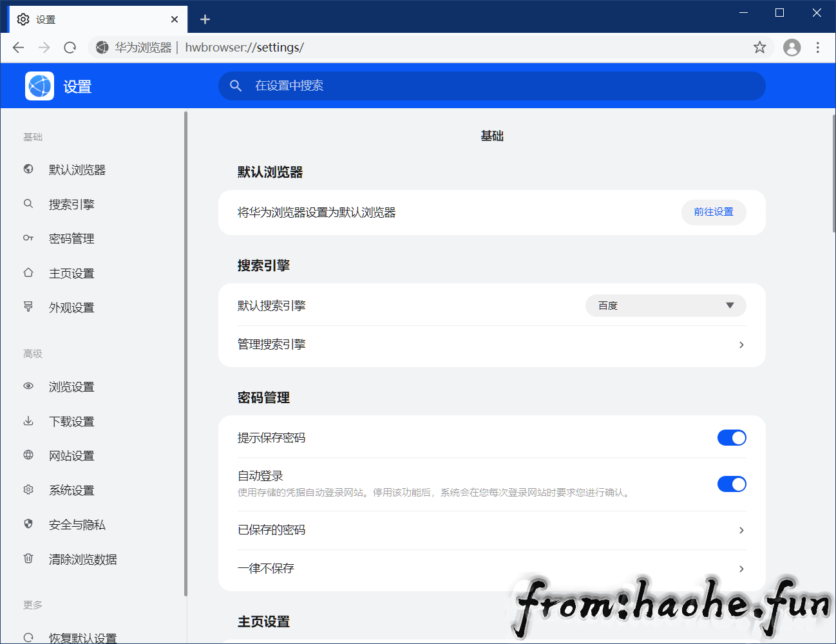Viewport: 836px width, 644px height.
Task: Select 浏览设置 in the sidebar
Action: [71, 386]
